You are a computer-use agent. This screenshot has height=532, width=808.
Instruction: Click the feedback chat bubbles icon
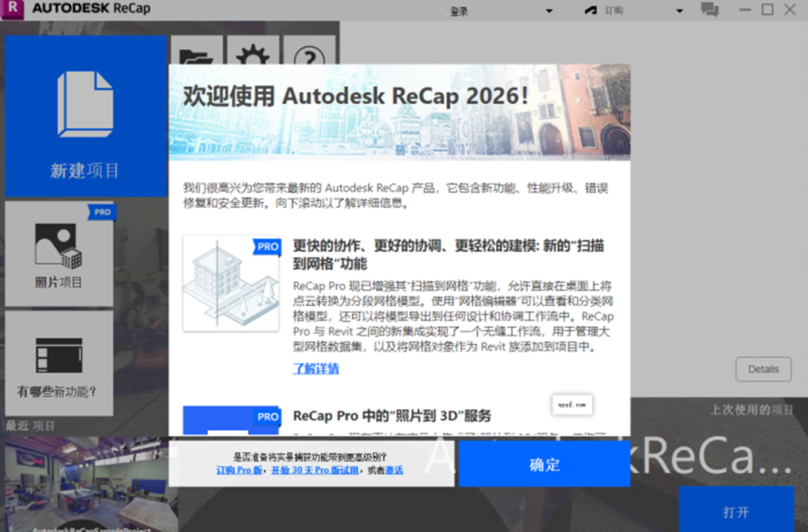tap(710, 9)
